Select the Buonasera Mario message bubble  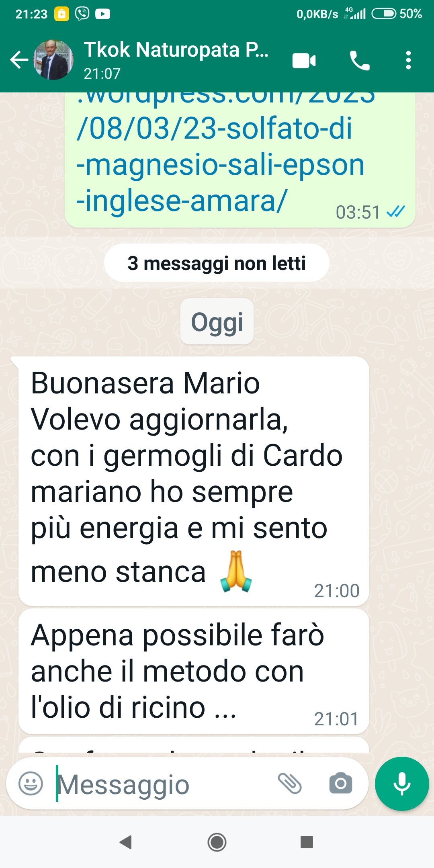(194, 481)
